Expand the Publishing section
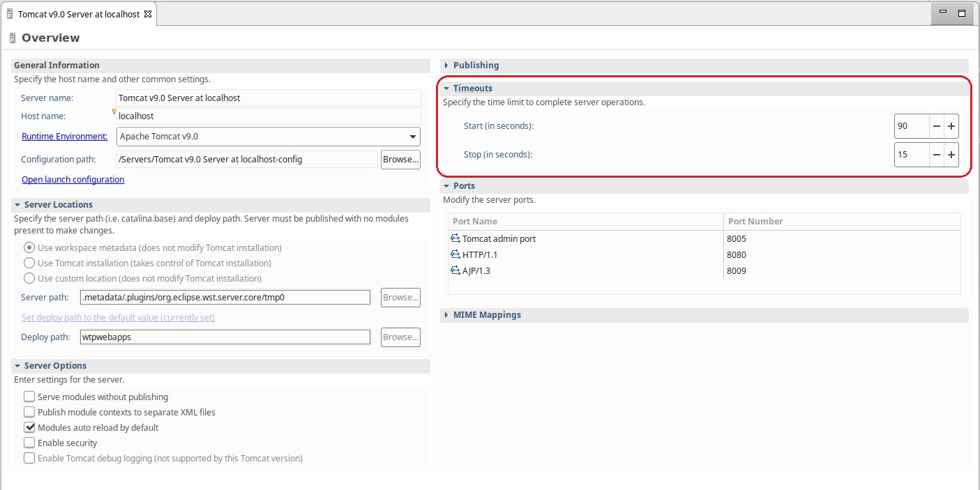This screenshot has width=980, height=490. coord(446,65)
